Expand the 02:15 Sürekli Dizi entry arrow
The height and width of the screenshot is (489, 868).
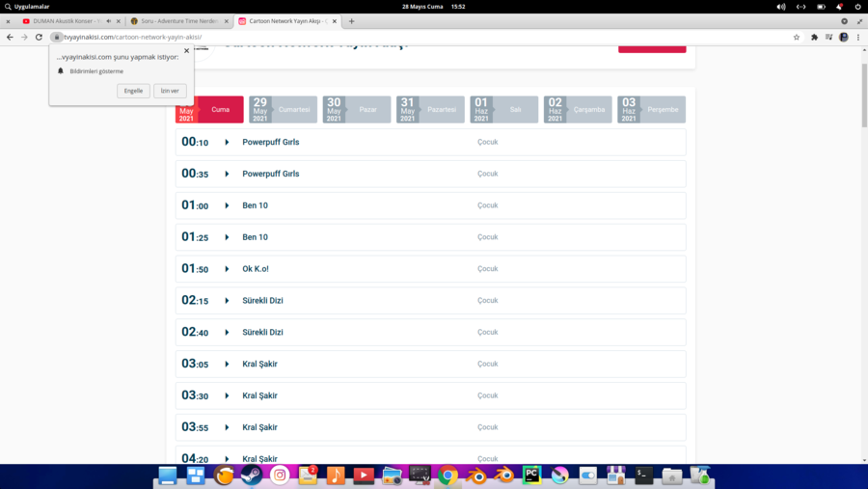click(x=227, y=301)
